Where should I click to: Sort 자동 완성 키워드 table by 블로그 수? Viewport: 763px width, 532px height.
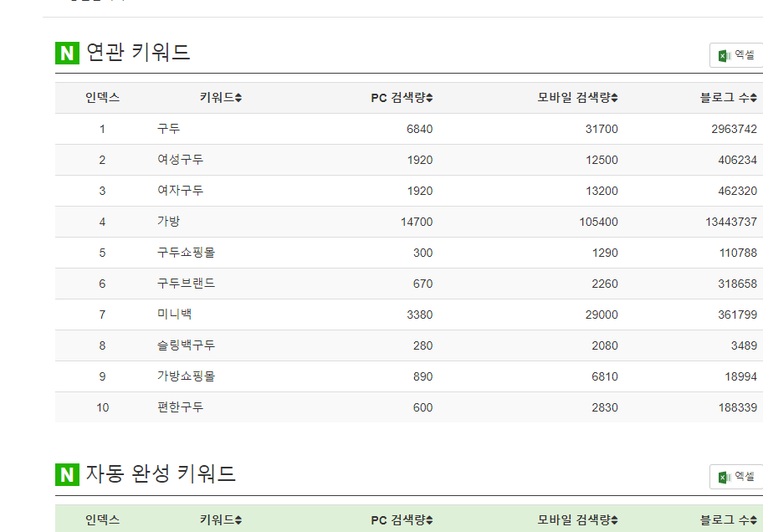pos(729,519)
